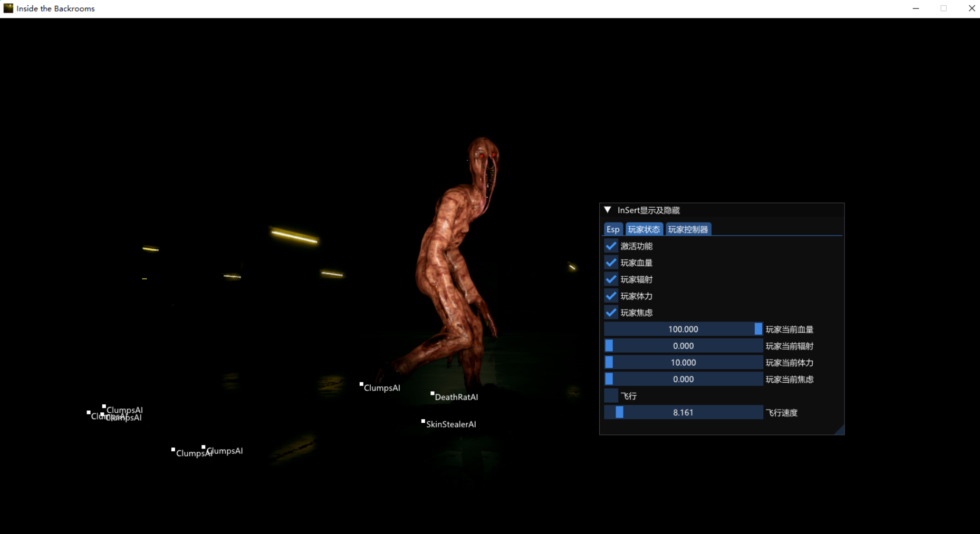Image resolution: width=980 pixels, height=534 pixels.
Task: Close the Inside the Backrooms window
Action: coord(972,8)
